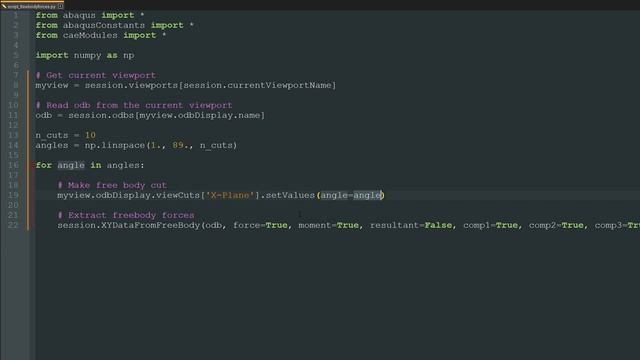Click 'resultant=False' argument

(411, 225)
